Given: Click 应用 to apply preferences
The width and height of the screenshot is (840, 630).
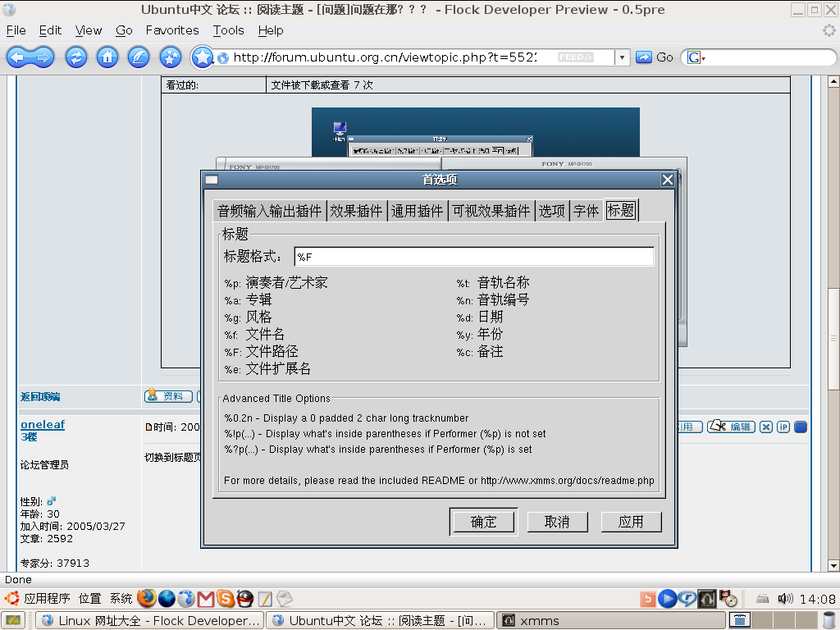Looking at the screenshot, I should click(x=631, y=522).
